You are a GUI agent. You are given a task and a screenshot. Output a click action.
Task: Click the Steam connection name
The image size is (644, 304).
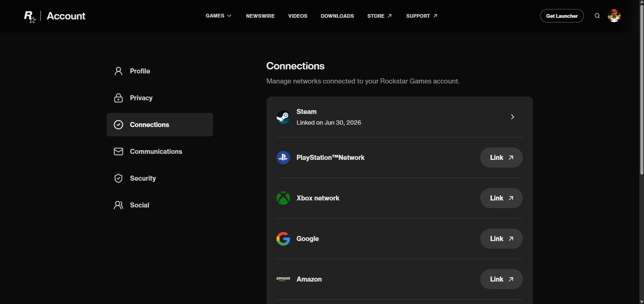click(306, 112)
